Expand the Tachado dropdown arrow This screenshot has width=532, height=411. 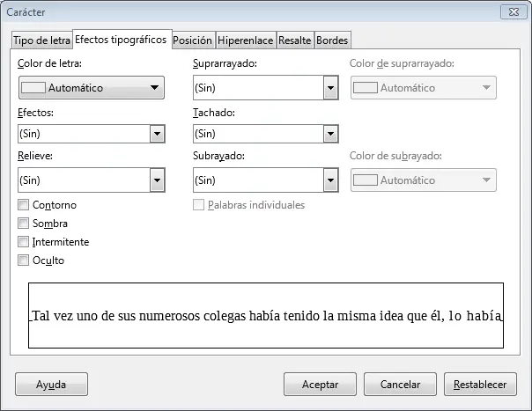331,134
